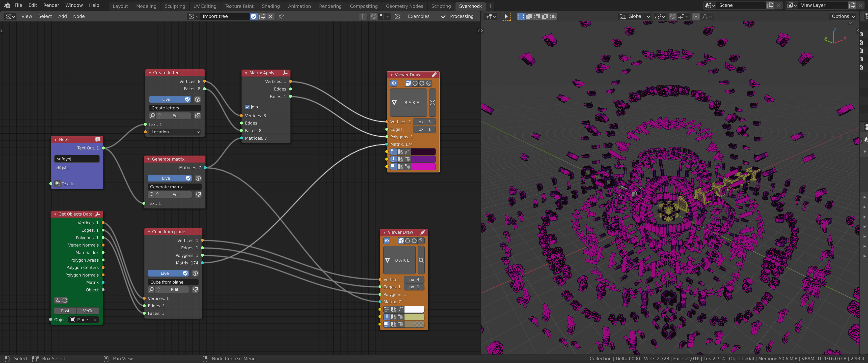Open the Options dropdown in the viewport
Viewport: 868px width, 363px height.
coord(843,16)
